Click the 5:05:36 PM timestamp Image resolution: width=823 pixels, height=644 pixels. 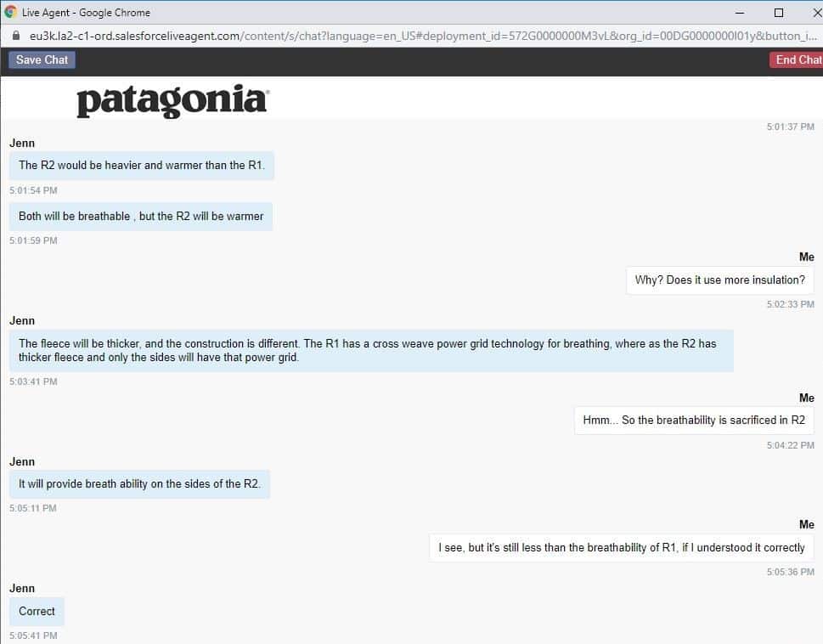[791, 572]
